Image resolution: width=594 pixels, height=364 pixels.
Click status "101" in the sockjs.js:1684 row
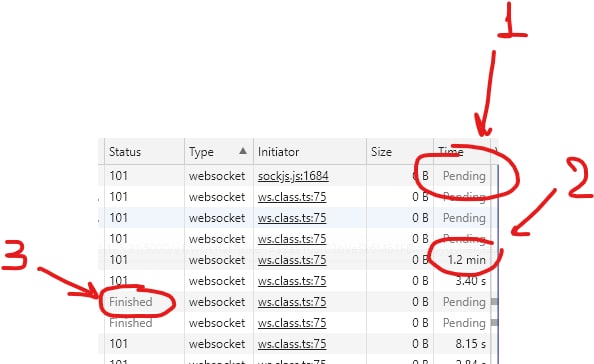(x=119, y=176)
